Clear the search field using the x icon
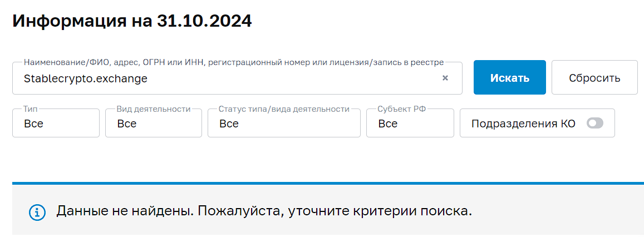Viewport: 644px width, 237px height. 445,78
